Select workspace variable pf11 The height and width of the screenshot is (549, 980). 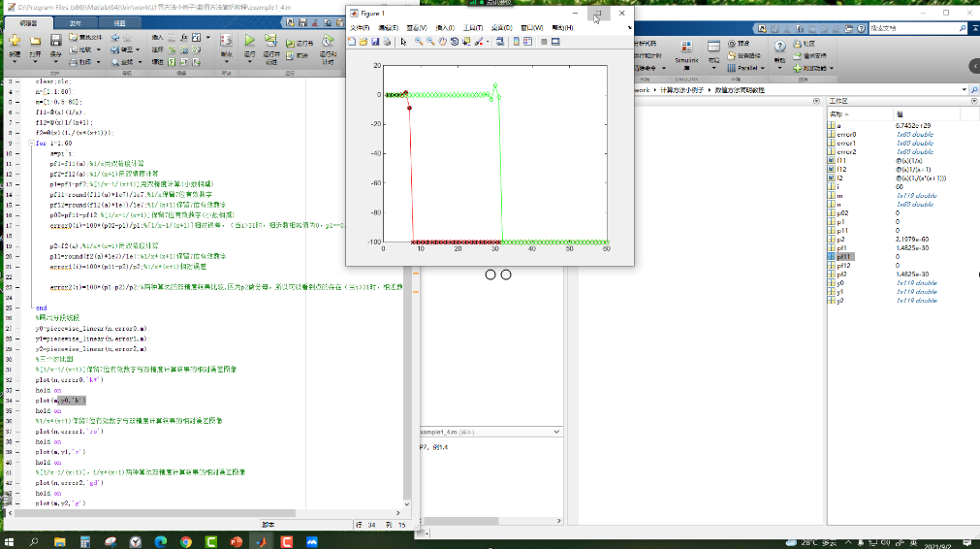843,257
